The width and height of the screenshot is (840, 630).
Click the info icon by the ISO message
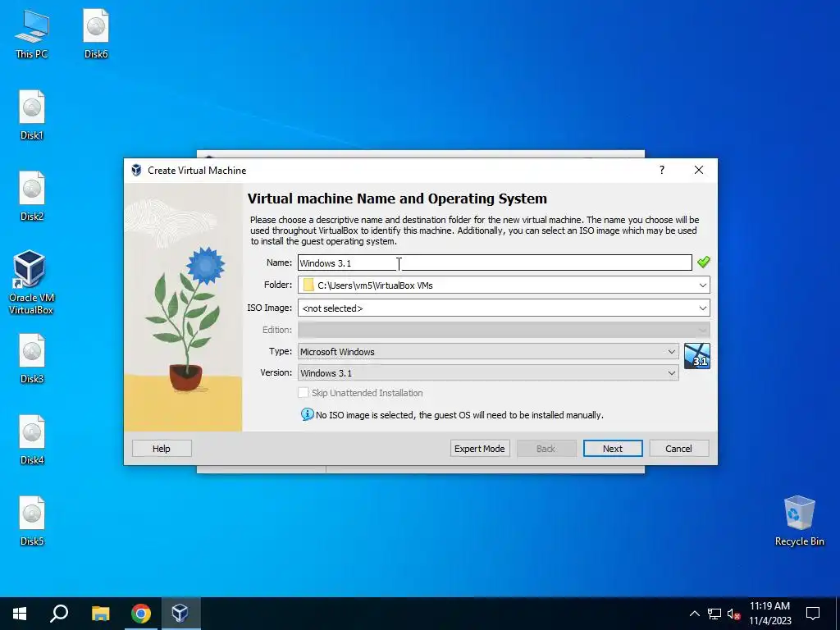pos(307,414)
